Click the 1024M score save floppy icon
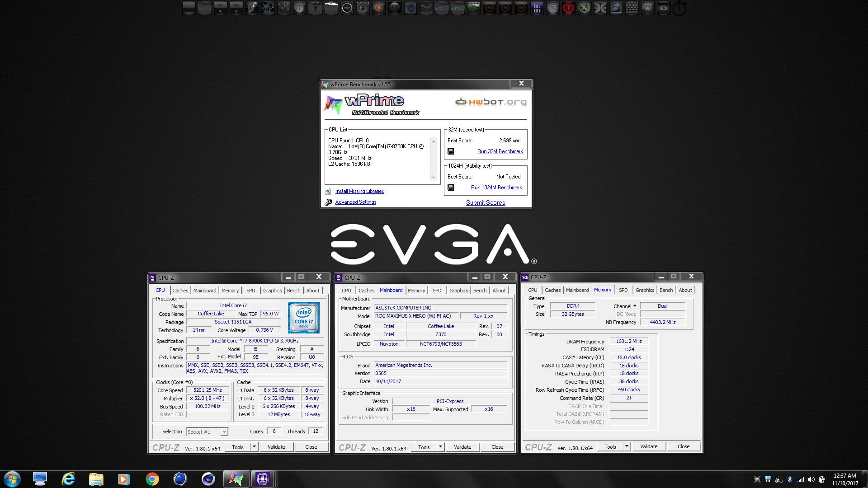 click(451, 188)
